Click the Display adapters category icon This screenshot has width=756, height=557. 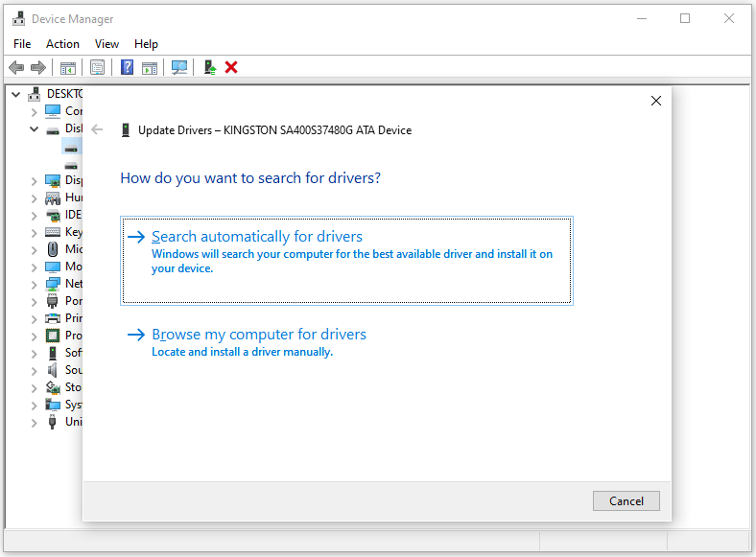[x=53, y=180]
